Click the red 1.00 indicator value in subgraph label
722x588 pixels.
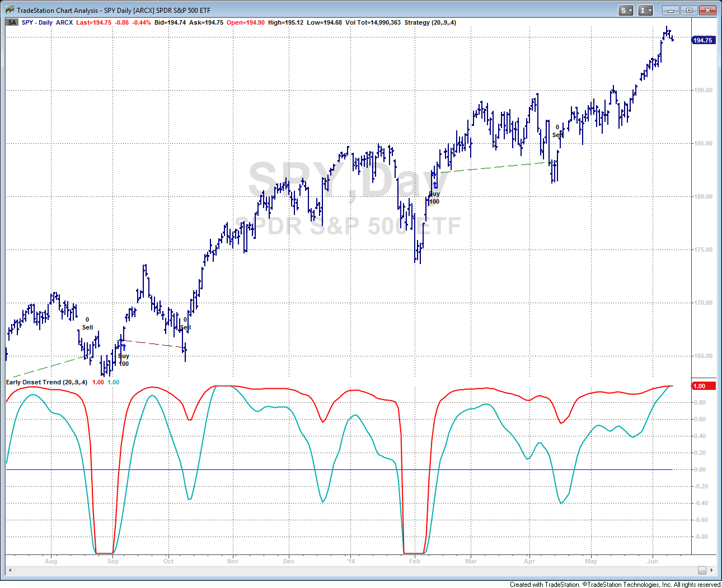(x=98, y=382)
